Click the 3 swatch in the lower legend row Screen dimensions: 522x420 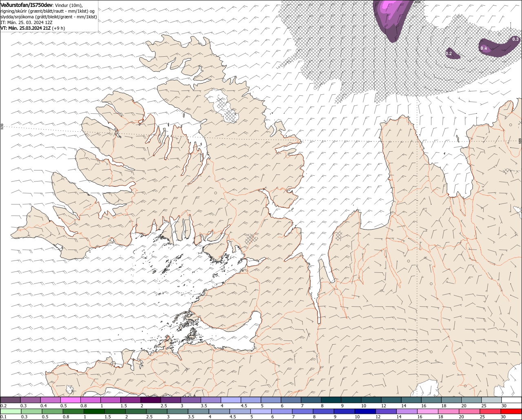coord(177,411)
